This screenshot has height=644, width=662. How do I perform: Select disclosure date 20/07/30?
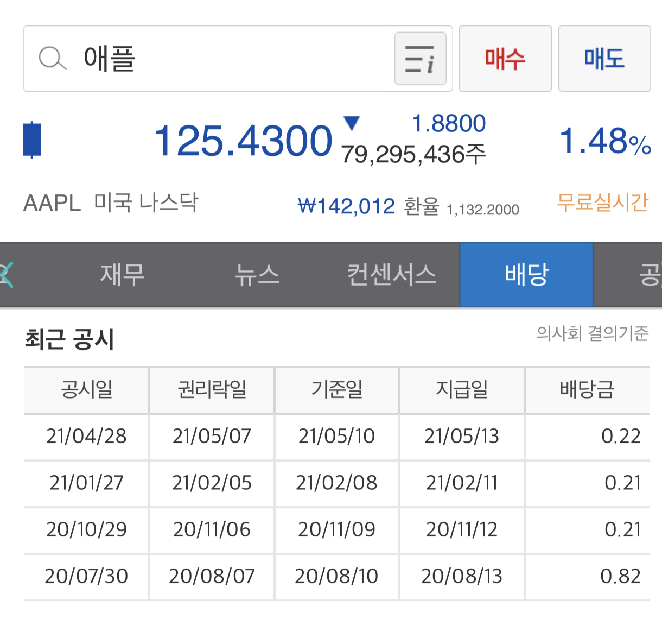[x=86, y=576]
